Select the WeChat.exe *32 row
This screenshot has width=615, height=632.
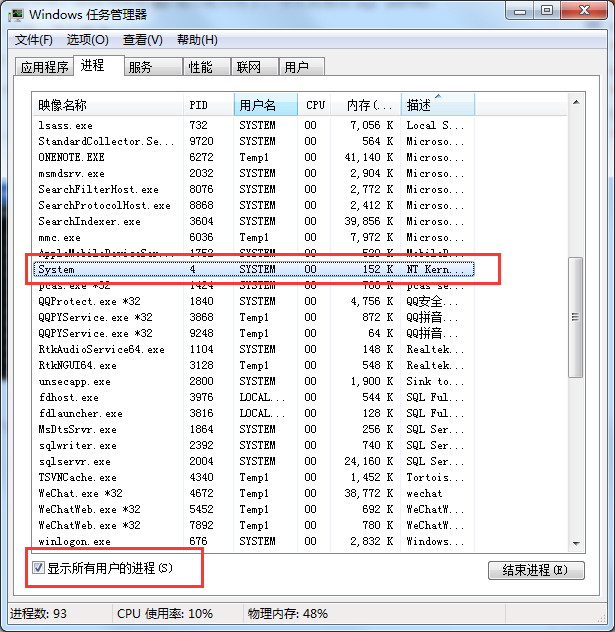pyautogui.click(x=254, y=493)
